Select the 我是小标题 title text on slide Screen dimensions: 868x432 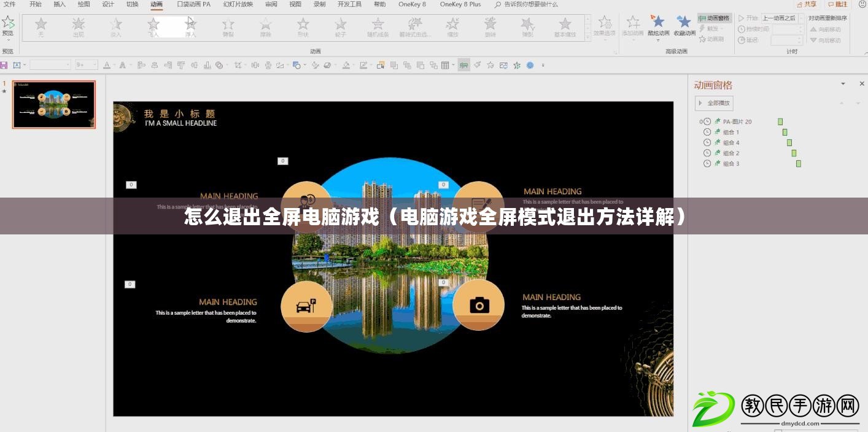click(179, 114)
